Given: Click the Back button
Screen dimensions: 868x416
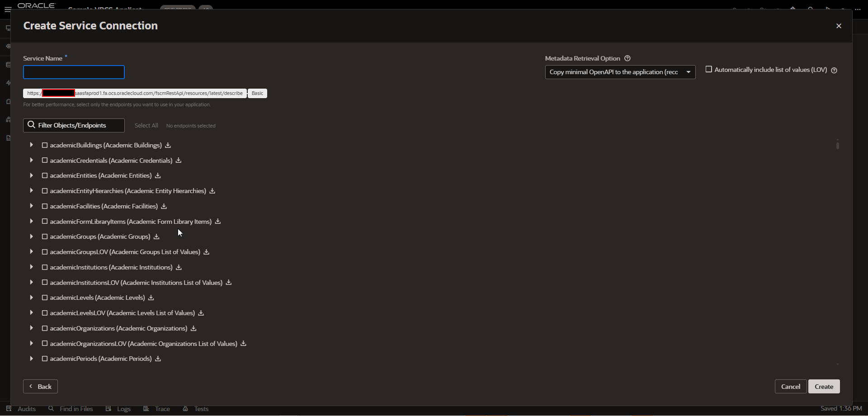Looking at the screenshot, I should (x=40, y=387).
